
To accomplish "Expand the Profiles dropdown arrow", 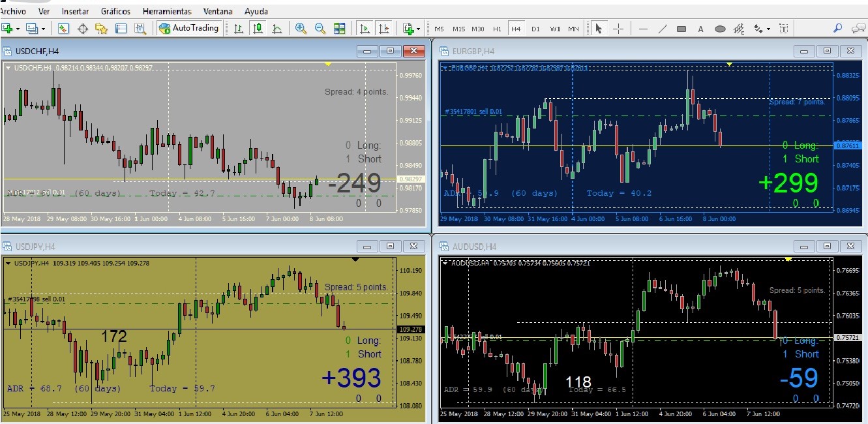I will 43,29.
